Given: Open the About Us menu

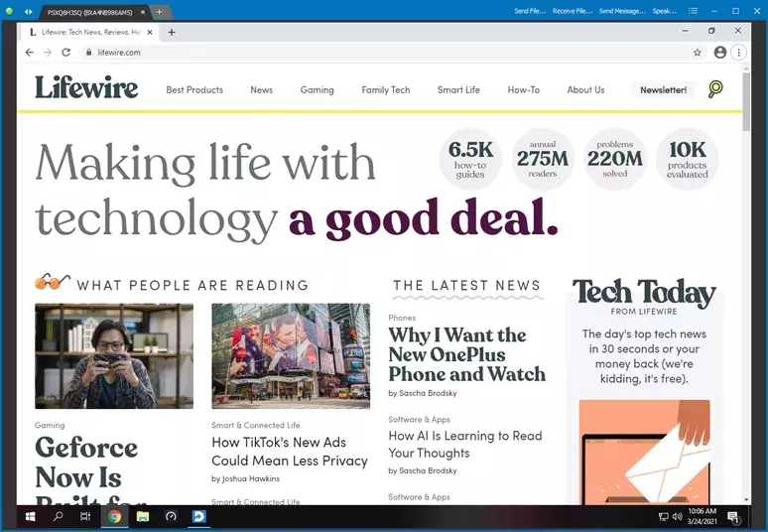Looking at the screenshot, I should (585, 90).
